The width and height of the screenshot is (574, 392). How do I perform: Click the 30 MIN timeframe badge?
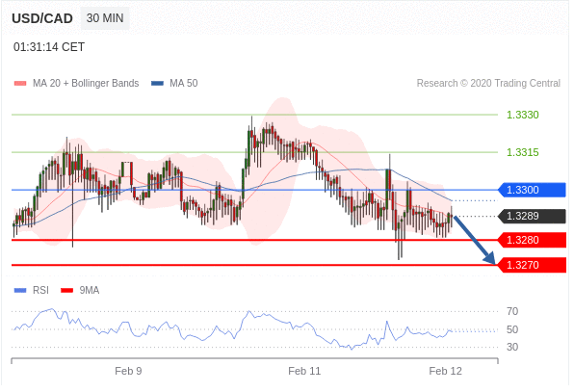105,18
